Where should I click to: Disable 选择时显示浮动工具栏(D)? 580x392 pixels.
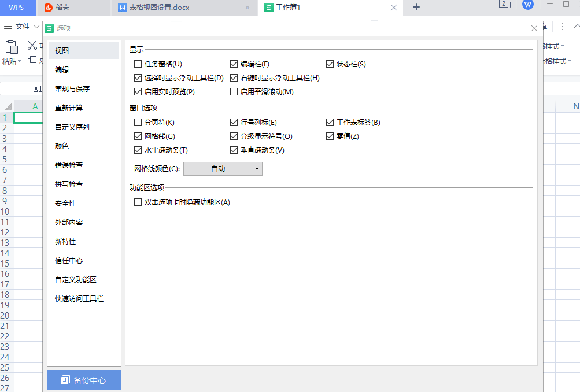(138, 77)
